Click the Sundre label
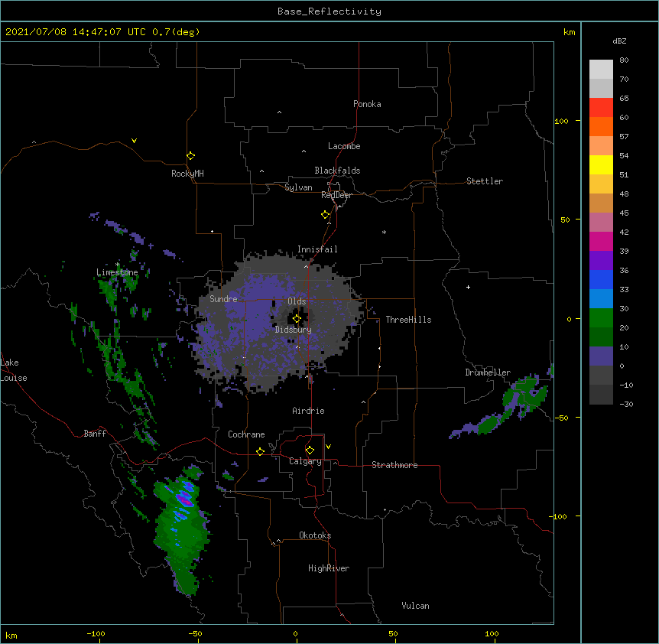659x644 pixels. pyautogui.click(x=223, y=299)
